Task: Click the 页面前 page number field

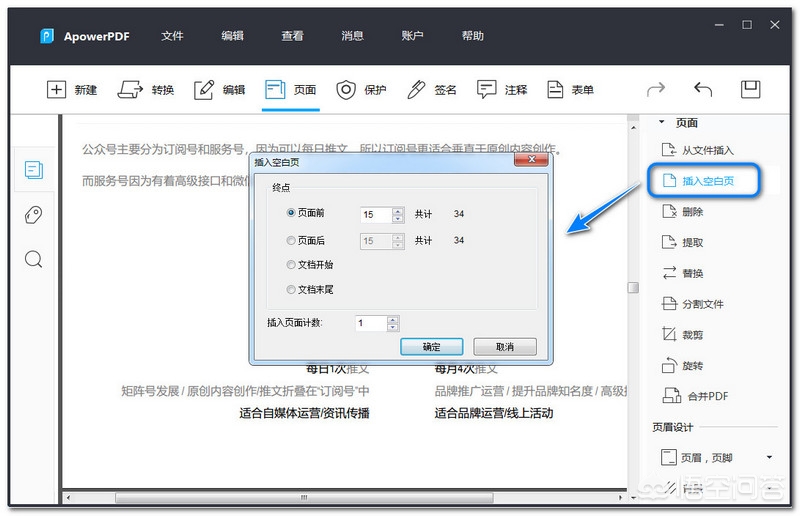Action: pos(376,214)
